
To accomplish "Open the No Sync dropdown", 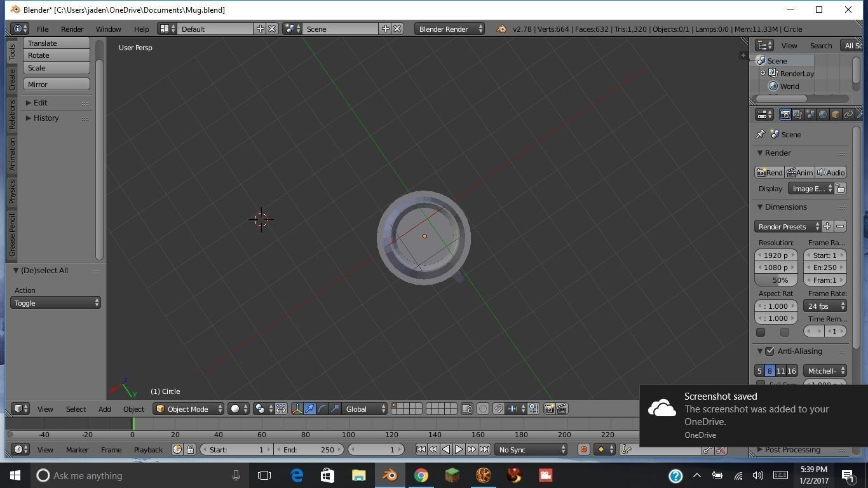I will click(531, 449).
